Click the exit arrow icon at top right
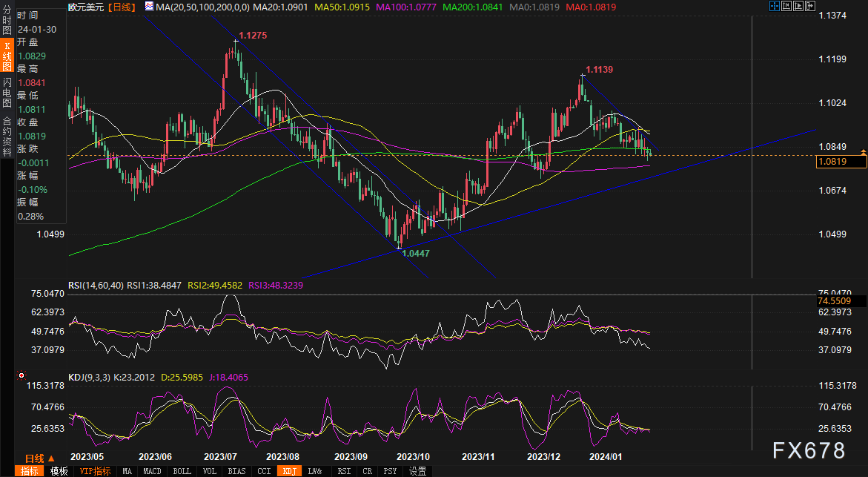The width and height of the screenshot is (868, 477). coord(809,7)
